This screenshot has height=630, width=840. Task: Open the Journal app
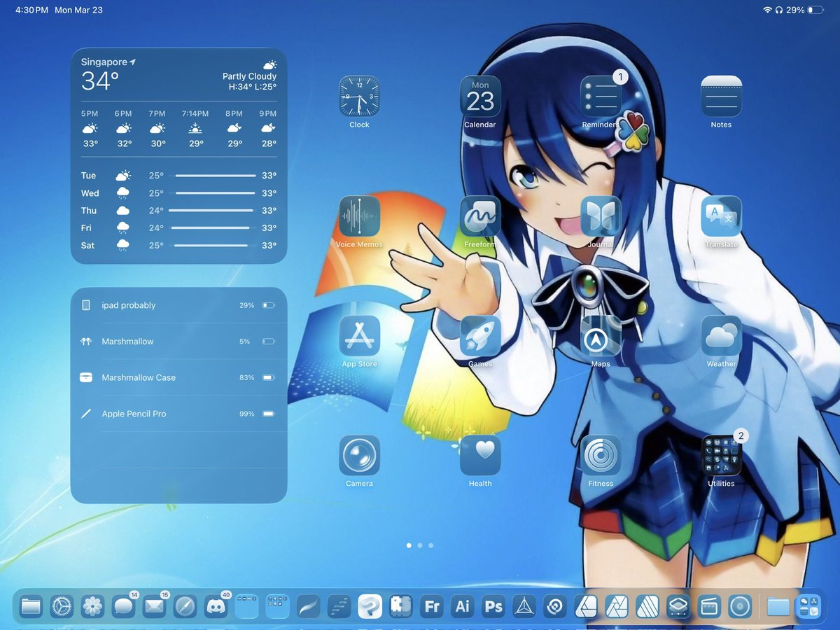[601, 216]
